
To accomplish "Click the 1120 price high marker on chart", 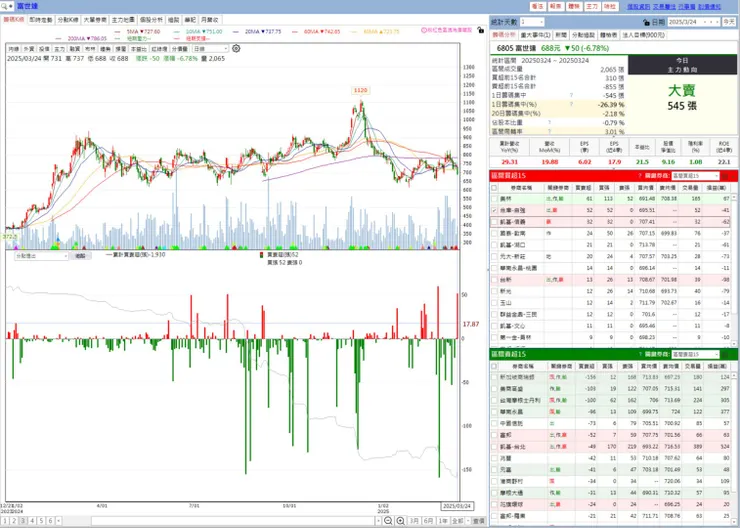I will pos(361,90).
